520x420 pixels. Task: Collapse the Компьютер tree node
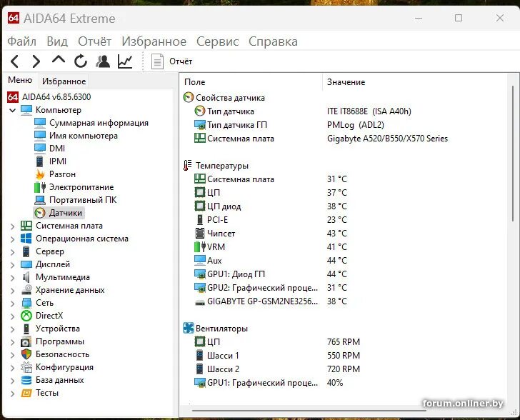click(x=13, y=110)
